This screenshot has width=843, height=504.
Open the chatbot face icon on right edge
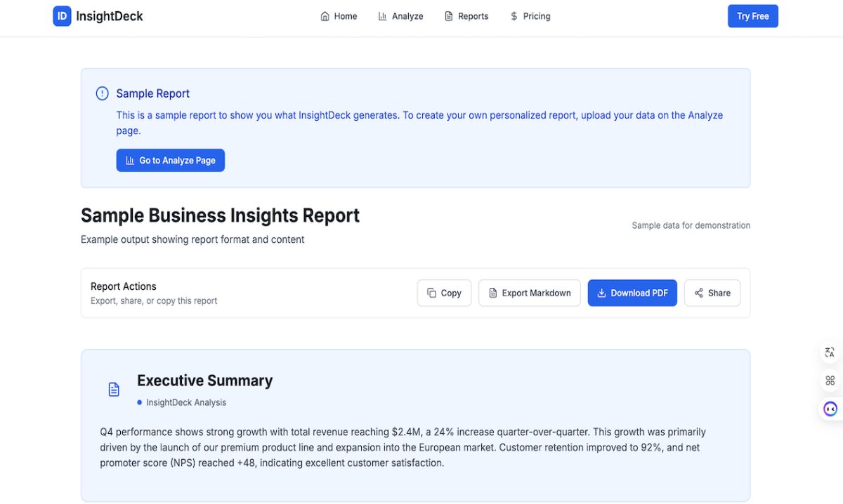click(830, 409)
